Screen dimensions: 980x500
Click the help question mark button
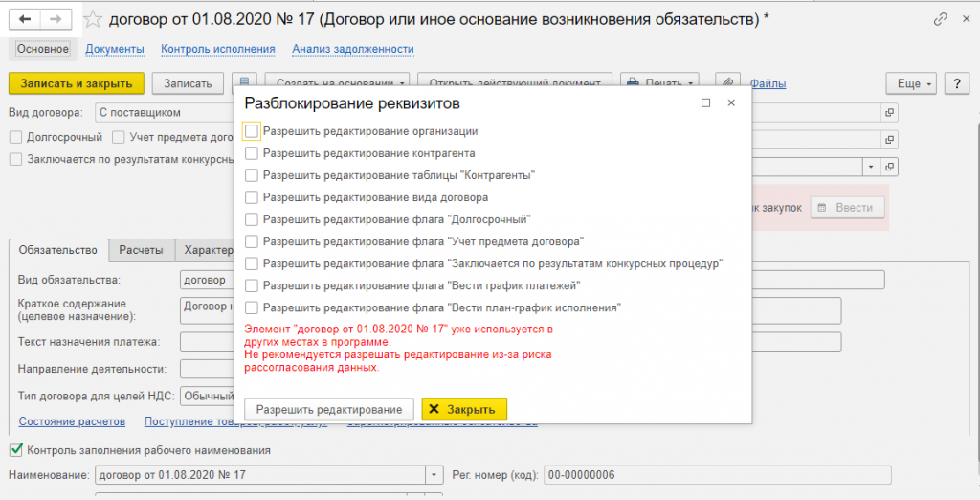coord(958,83)
